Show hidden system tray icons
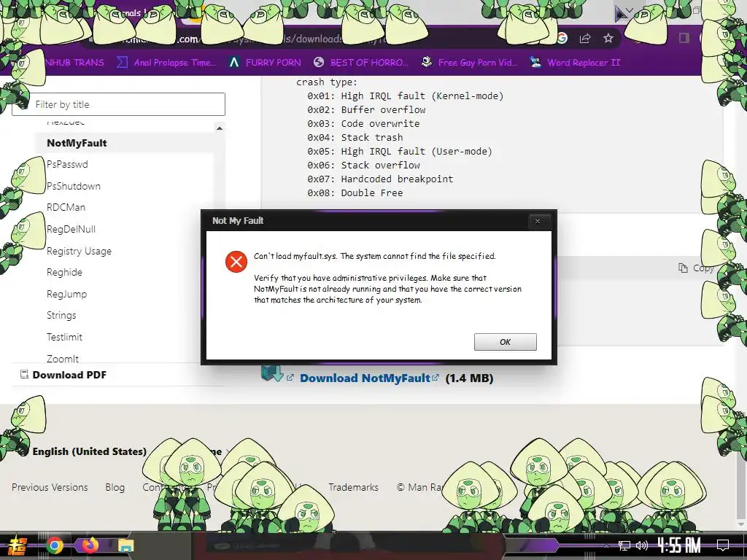This screenshot has width=747, height=560. [606, 545]
